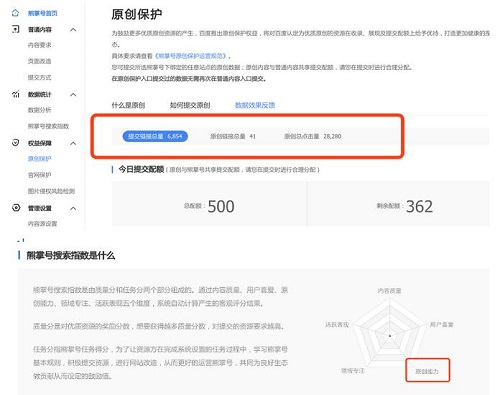Open 数据分析 sidebar item
500x395 pixels.
(40, 110)
